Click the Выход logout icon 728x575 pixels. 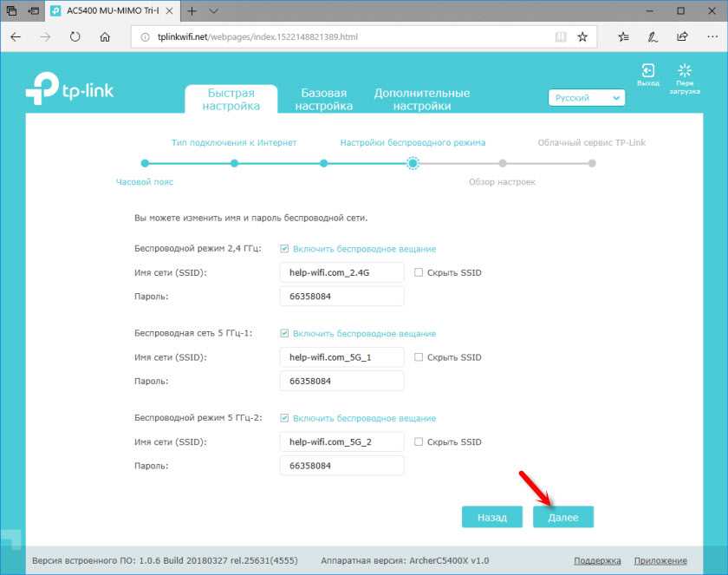tap(647, 72)
